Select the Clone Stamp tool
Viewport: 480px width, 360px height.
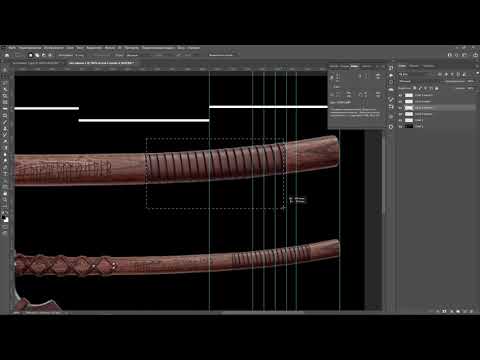[5, 128]
